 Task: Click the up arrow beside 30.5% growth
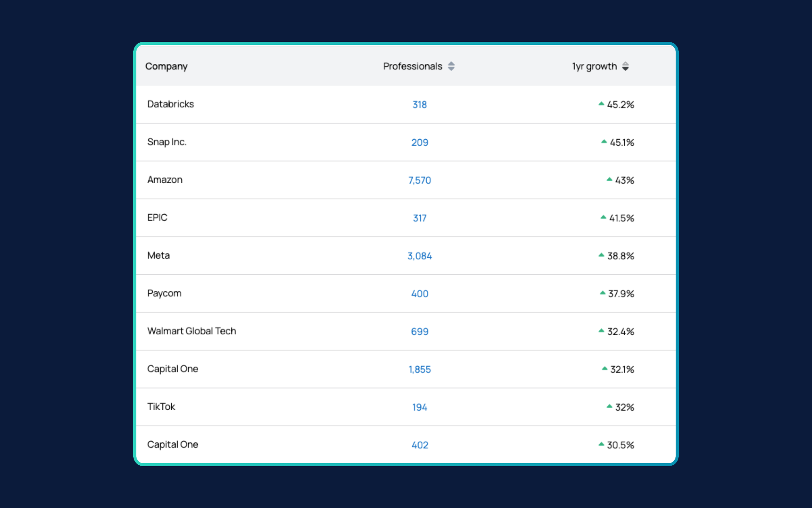click(x=601, y=444)
